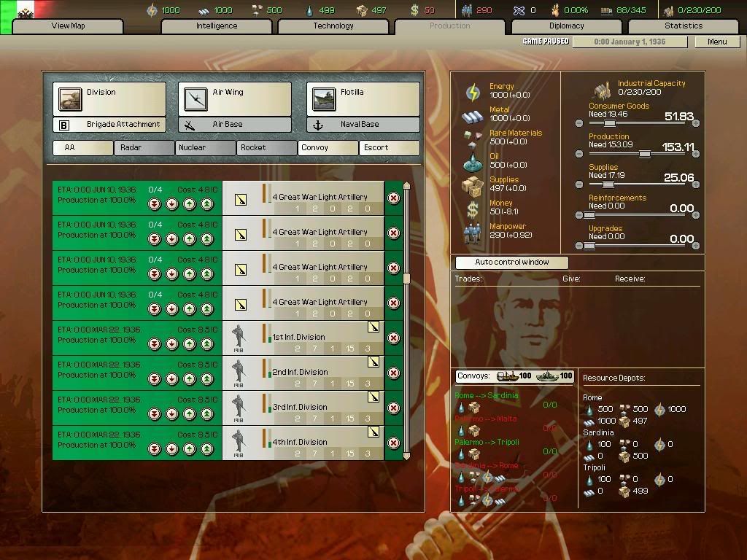Switch to the Intelligence tab
Image resolution: width=747 pixels, height=560 pixels.
(217, 26)
